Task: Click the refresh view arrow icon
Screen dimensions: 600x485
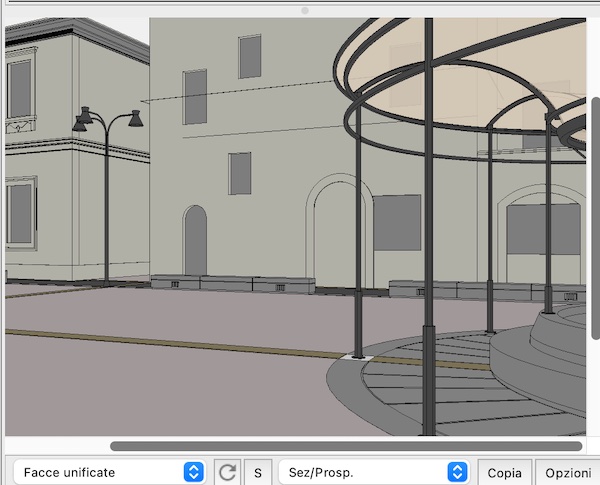Action: [x=227, y=472]
